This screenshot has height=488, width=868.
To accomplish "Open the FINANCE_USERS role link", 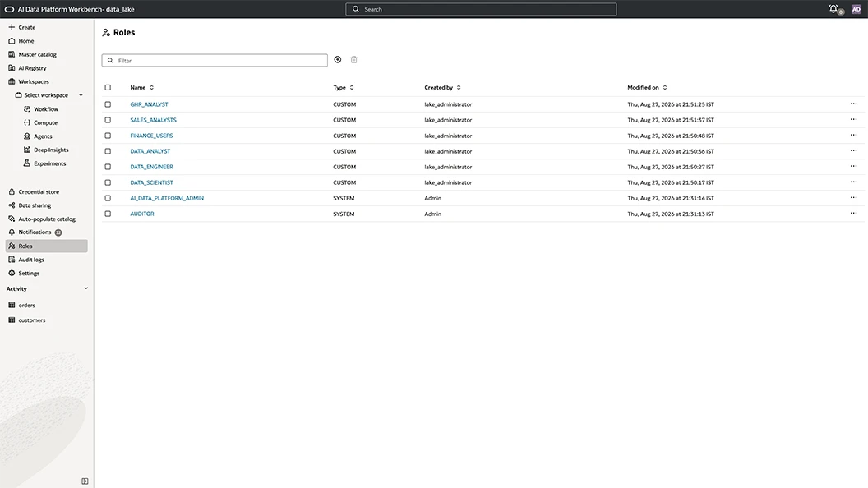I will point(152,136).
